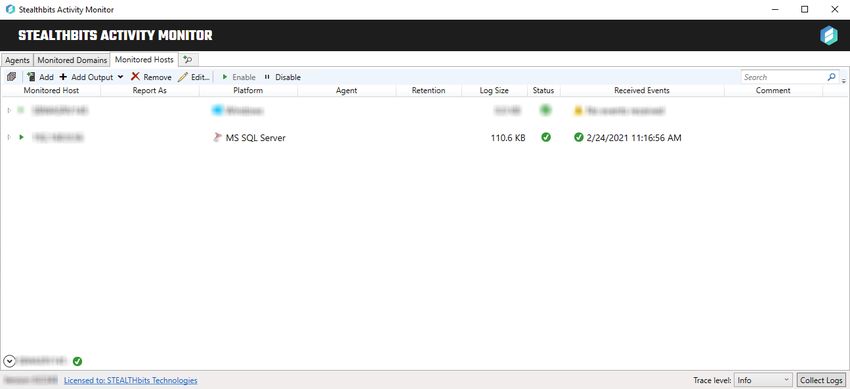Open the Add Output dropdown arrow

pos(120,77)
